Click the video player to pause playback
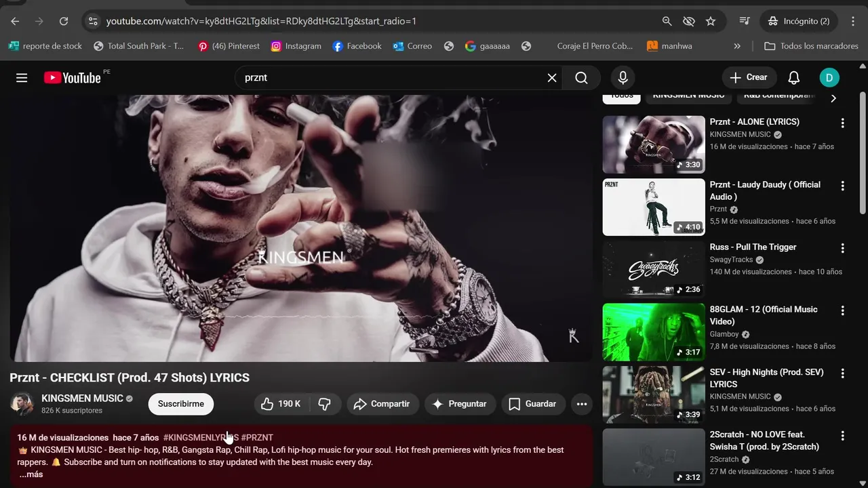Image resolution: width=868 pixels, height=488 pixels. click(x=300, y=228)
